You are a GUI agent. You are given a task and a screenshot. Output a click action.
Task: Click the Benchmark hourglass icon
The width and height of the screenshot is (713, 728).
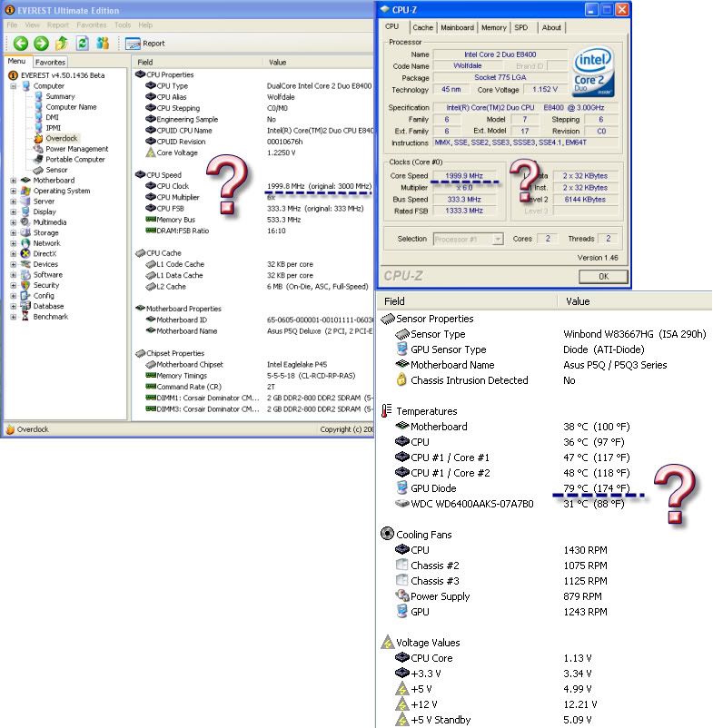(25, 317)
